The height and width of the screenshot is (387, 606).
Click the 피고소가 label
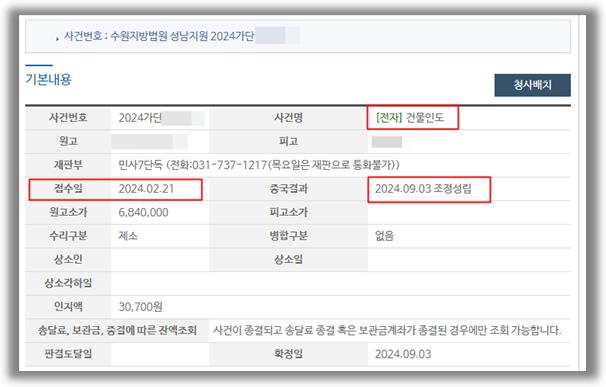point(288,212)
